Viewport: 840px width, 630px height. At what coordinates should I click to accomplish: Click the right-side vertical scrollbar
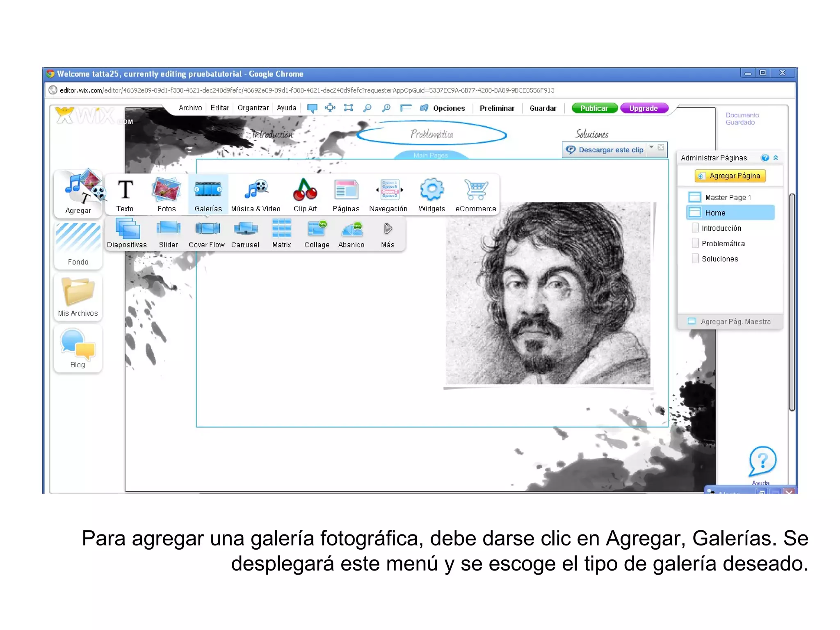pyautogui.click(x=792, y=301)
